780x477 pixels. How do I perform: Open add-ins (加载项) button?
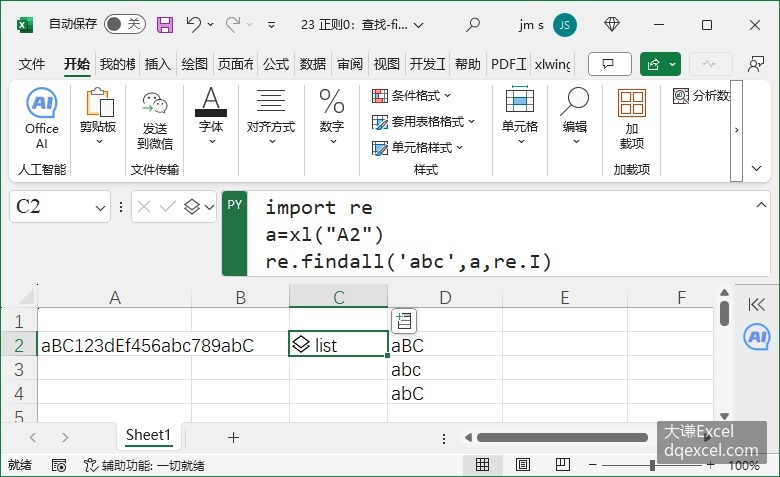pyautogui.click(x=632, y=119)
